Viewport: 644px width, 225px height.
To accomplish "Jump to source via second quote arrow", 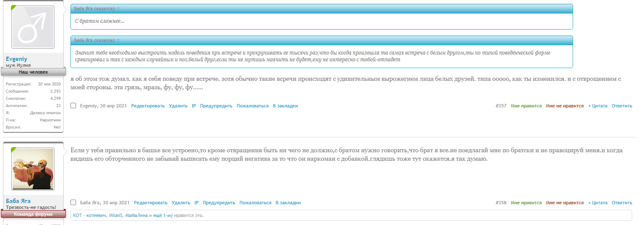I will point(118,40).
